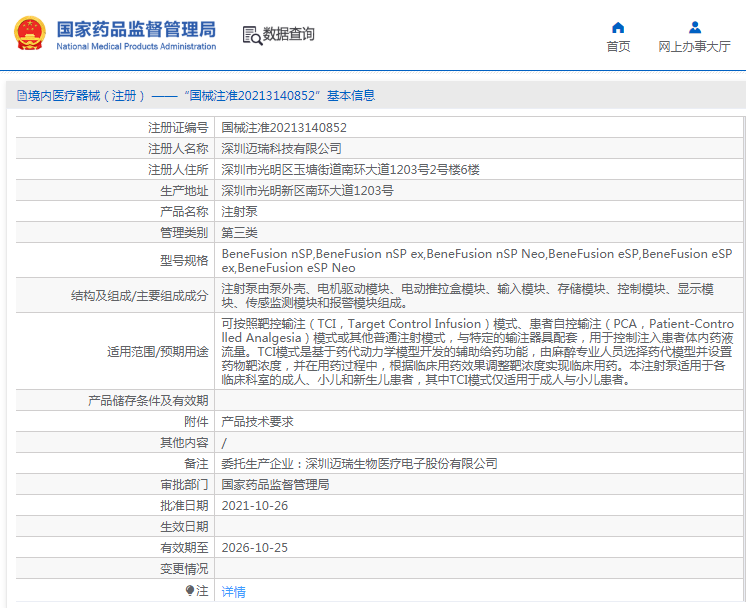Click the national emblem logo
Viewport: 746px width, 608px height.
click(x=30, y=33)
